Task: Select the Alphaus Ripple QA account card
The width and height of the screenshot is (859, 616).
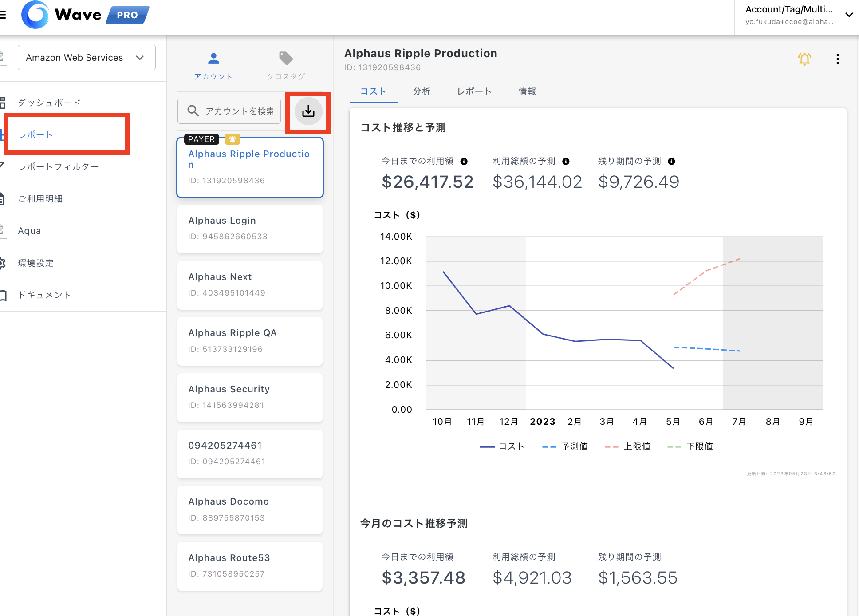Action: click(250, 341)
